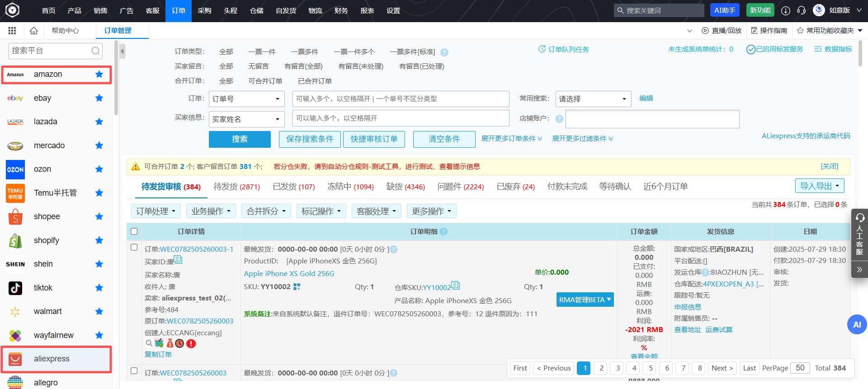Viewport: 868px width, 389px height.
Task: Click the RMA管理BETA button
Action: click(x=585, y=300)
